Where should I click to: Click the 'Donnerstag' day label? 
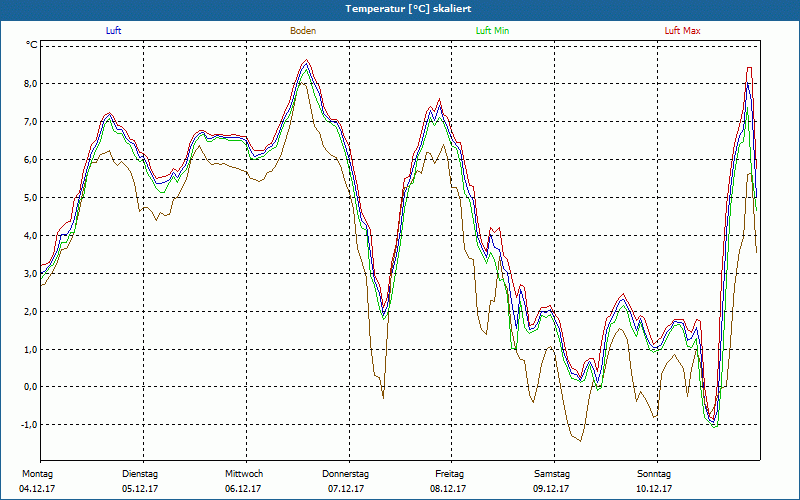[x=345, y=474]
